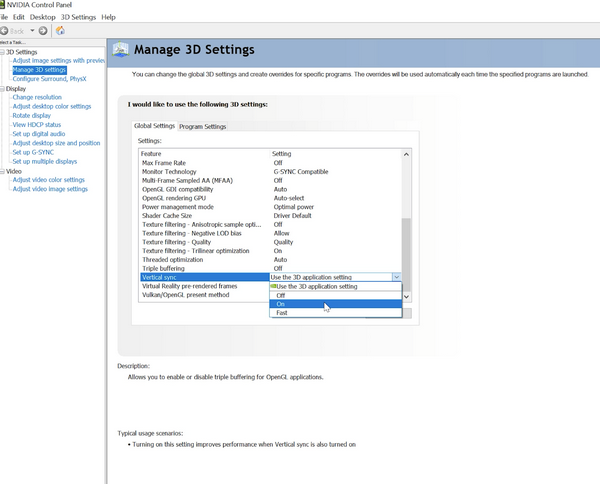The image size is (600, 484).
Task: Open the 3D Settings menu
Action: pyautogui.click(x=79, y=17)
